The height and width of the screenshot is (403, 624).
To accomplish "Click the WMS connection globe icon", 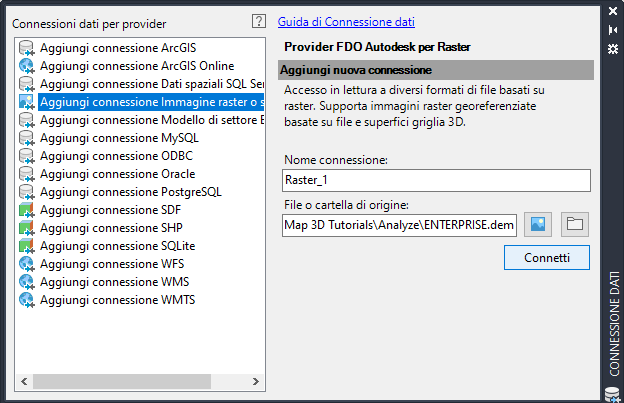I will click(27, 282).
